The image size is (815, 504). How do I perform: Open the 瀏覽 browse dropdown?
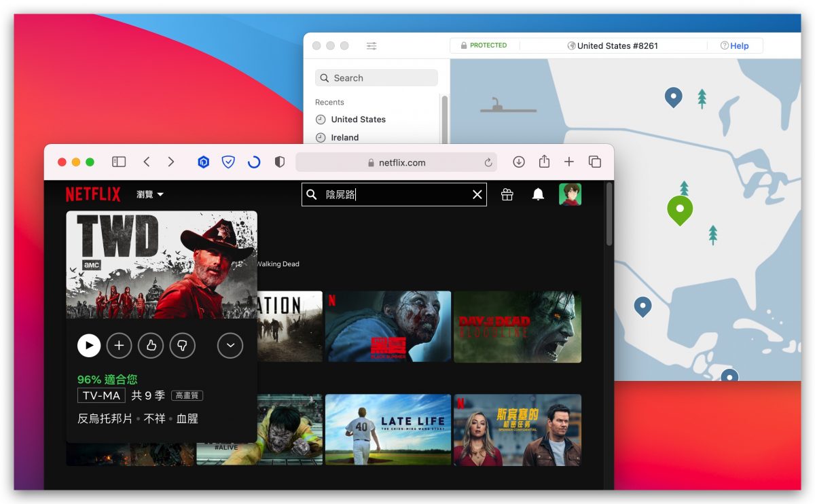[150, 194]
